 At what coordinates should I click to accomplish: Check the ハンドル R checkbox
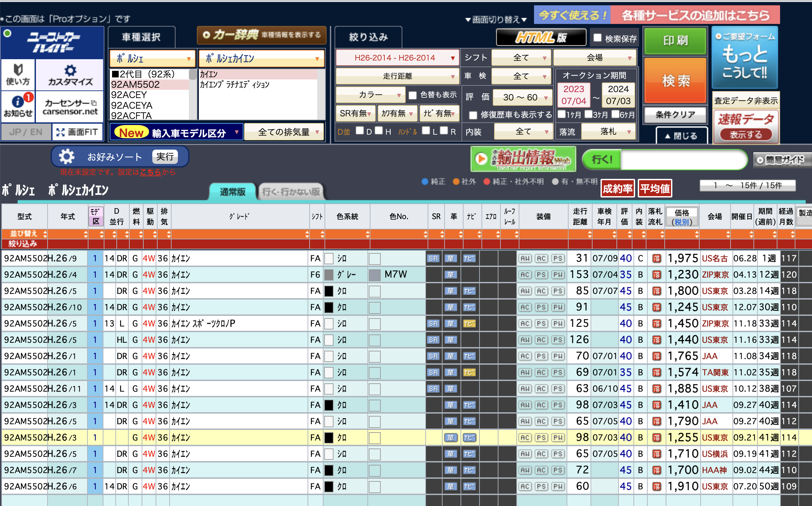(x=444, y=130)
